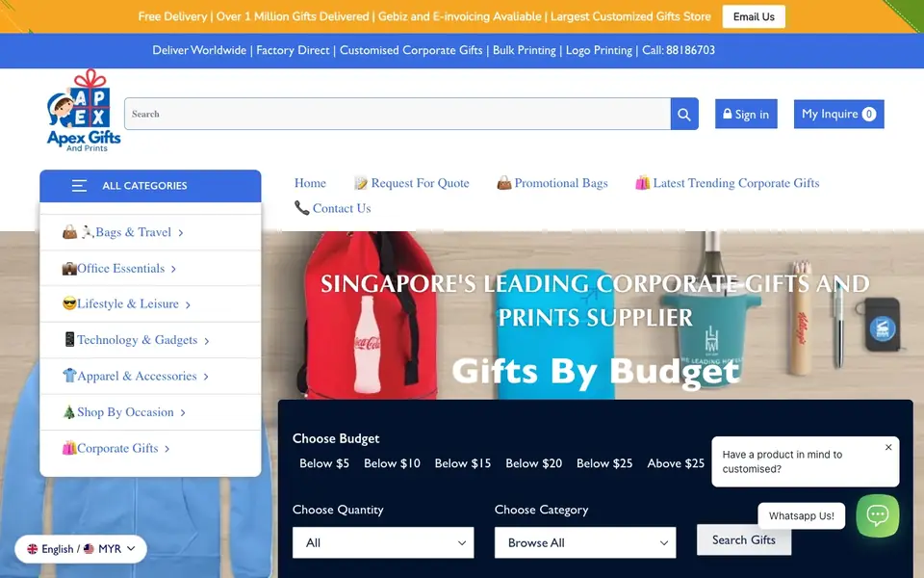Click the phone icon beside Technology & Gadgets

pos(69,340)
